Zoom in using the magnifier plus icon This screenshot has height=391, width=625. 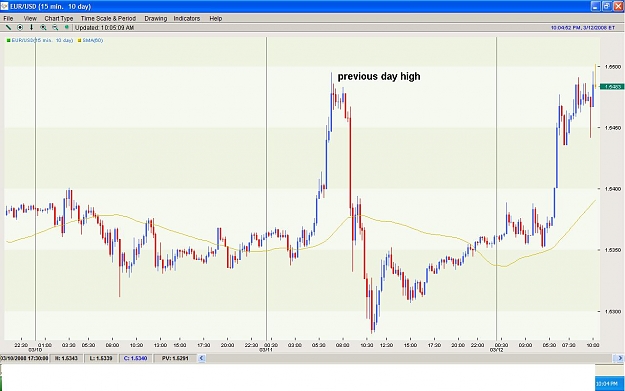[x=43, y=28]
